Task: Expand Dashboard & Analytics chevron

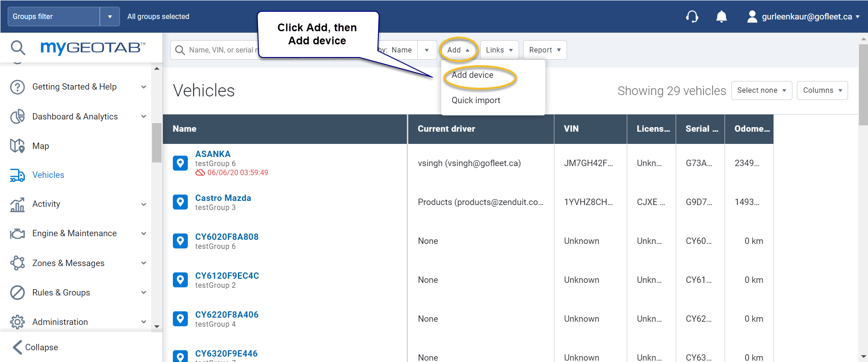Action: point(143,116)
